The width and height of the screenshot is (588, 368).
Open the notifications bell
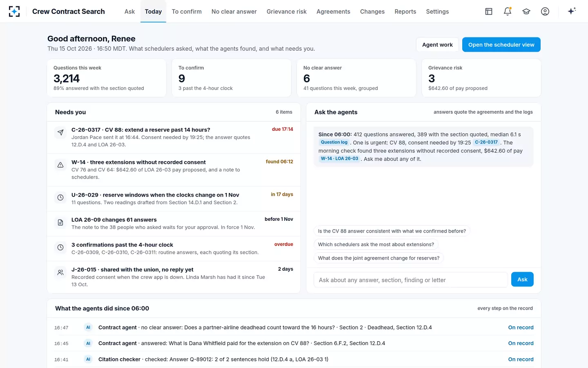click(x=508, y=11)
